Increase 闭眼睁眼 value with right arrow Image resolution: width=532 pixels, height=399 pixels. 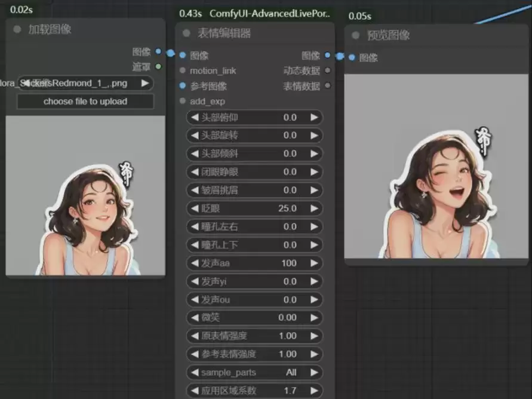point(314,172)
